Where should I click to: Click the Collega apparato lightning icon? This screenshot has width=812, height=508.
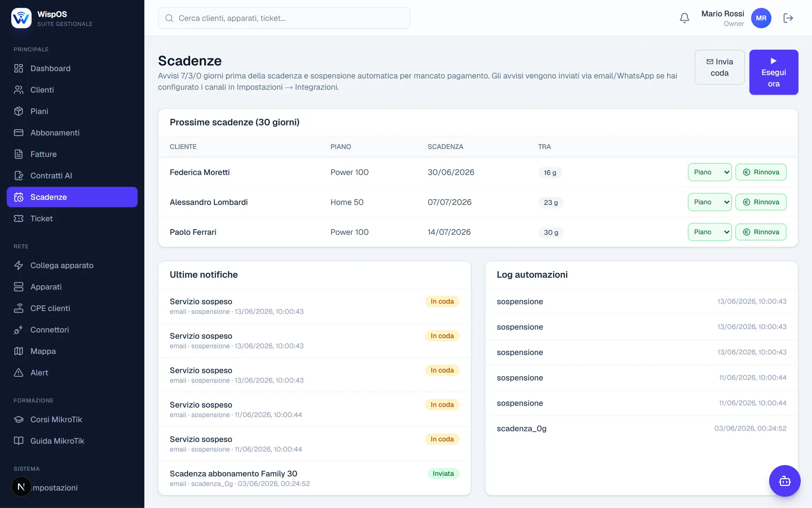pyautogui.click(x=18, y=266)
